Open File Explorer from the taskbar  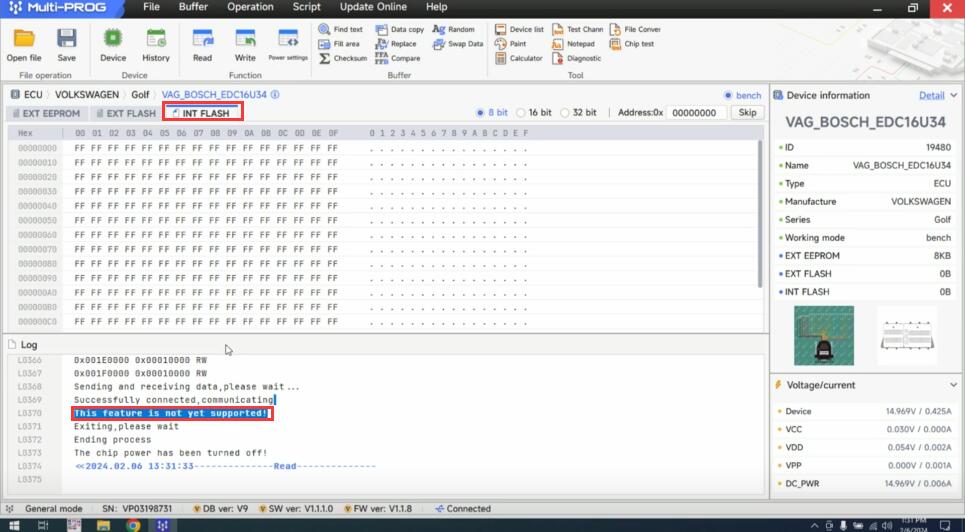(x=103, y=525)
